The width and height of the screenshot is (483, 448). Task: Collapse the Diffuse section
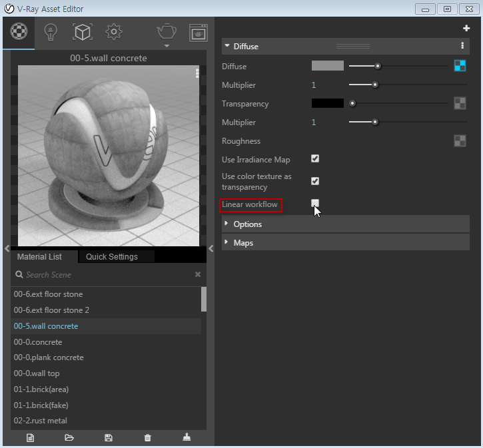pos(227,45)
